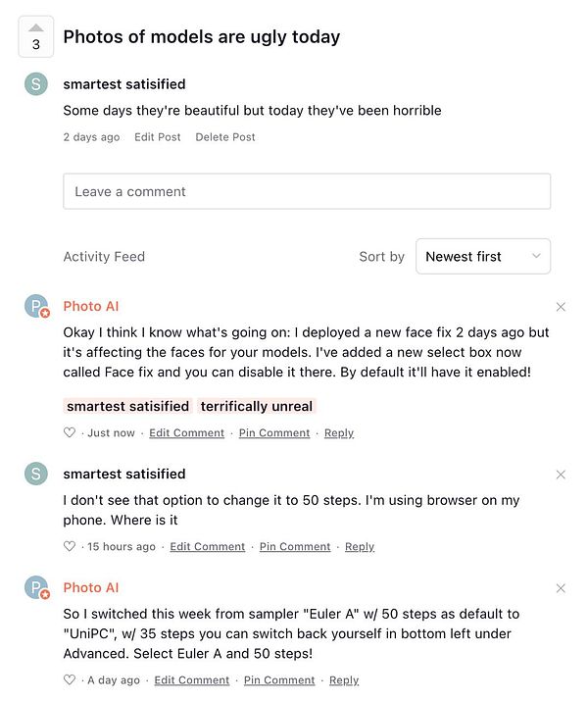588x701 pixels.
Task: Click the Photo AI avatar on top comment
Action: [x=36, y=307]
